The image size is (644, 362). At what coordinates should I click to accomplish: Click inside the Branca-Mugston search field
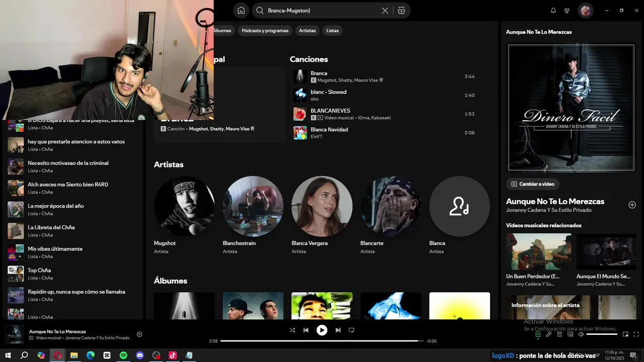click(322, 11)
